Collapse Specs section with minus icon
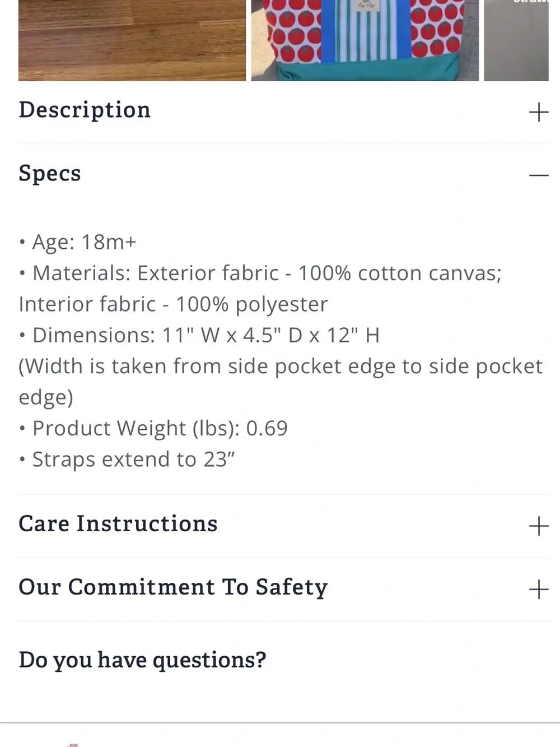This screenshot has height=747, width=560. click(x=538, y=175)
